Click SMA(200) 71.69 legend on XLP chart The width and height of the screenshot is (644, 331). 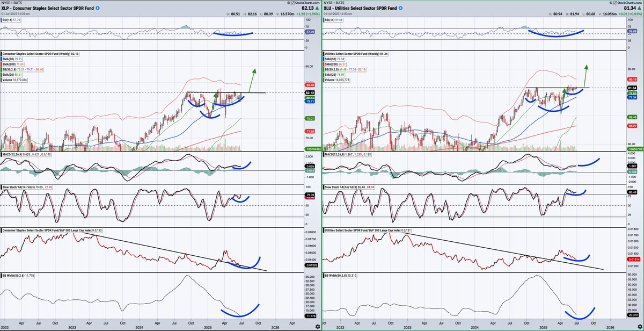[x=13, y=64]
